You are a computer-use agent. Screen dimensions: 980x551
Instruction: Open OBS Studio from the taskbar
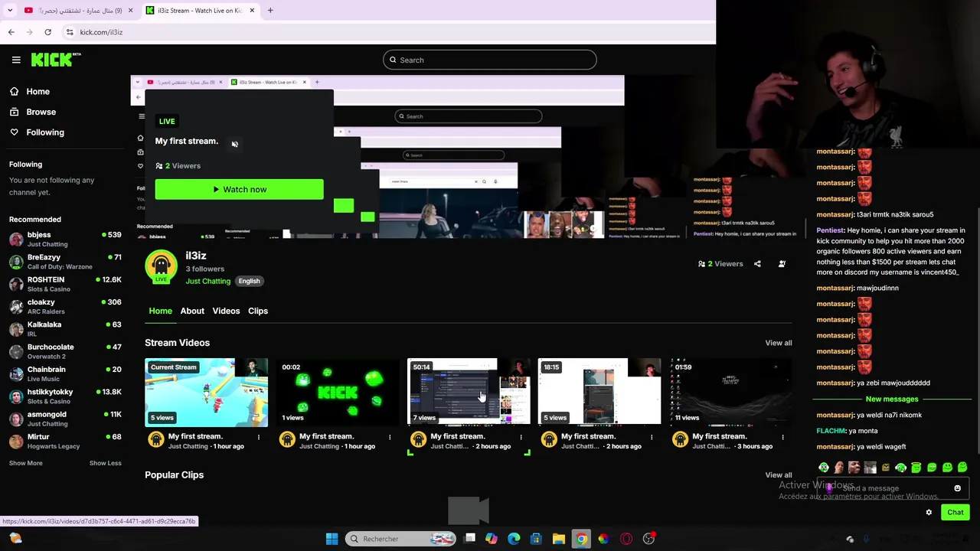tap(649, 539)
